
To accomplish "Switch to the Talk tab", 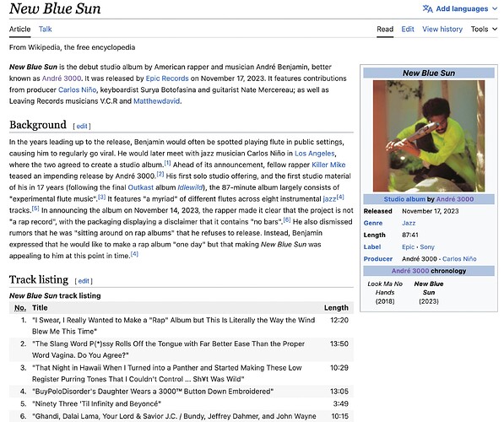I will pos(45,30).
